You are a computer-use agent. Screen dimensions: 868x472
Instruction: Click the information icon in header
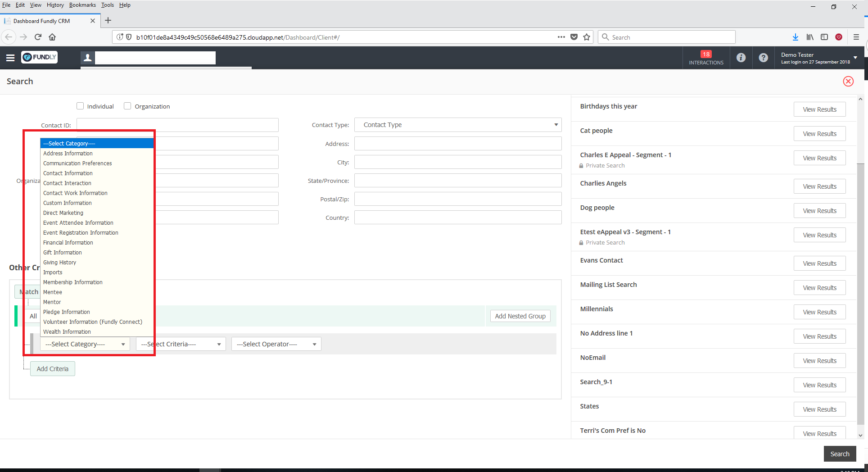[x=741, y=58]
